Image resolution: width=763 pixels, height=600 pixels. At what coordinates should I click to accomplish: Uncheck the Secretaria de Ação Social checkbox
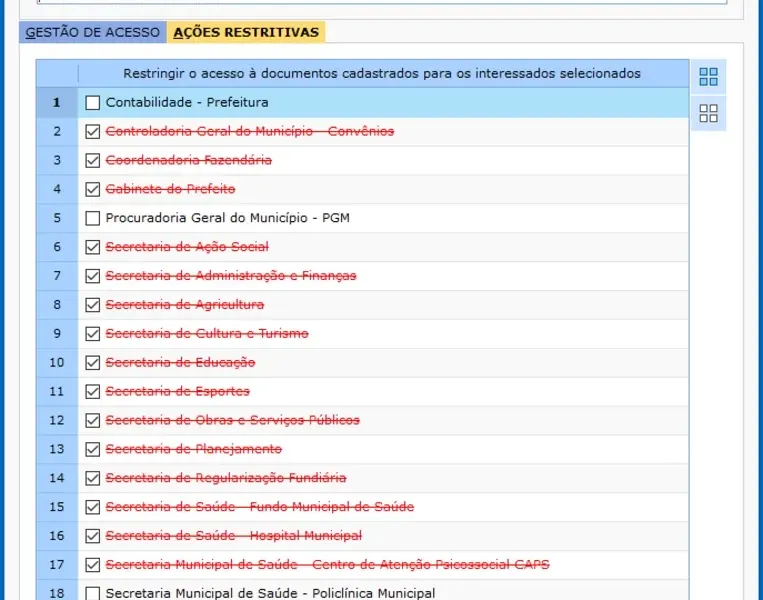(92, 247)
